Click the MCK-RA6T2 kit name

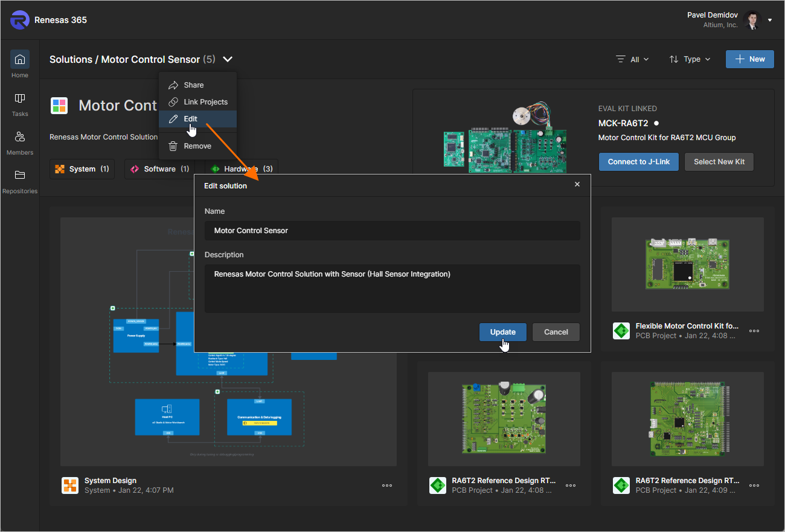[x=623, y=123]
